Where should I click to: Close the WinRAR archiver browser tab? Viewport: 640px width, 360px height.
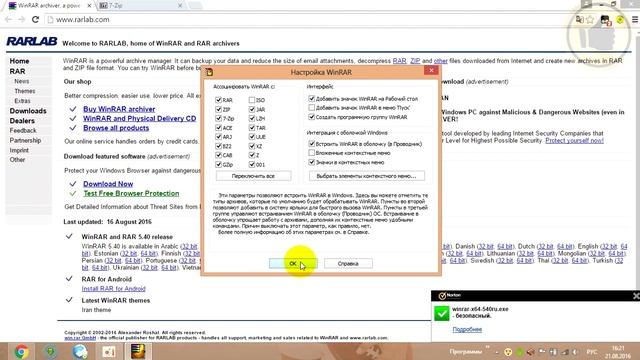point(89,6)
